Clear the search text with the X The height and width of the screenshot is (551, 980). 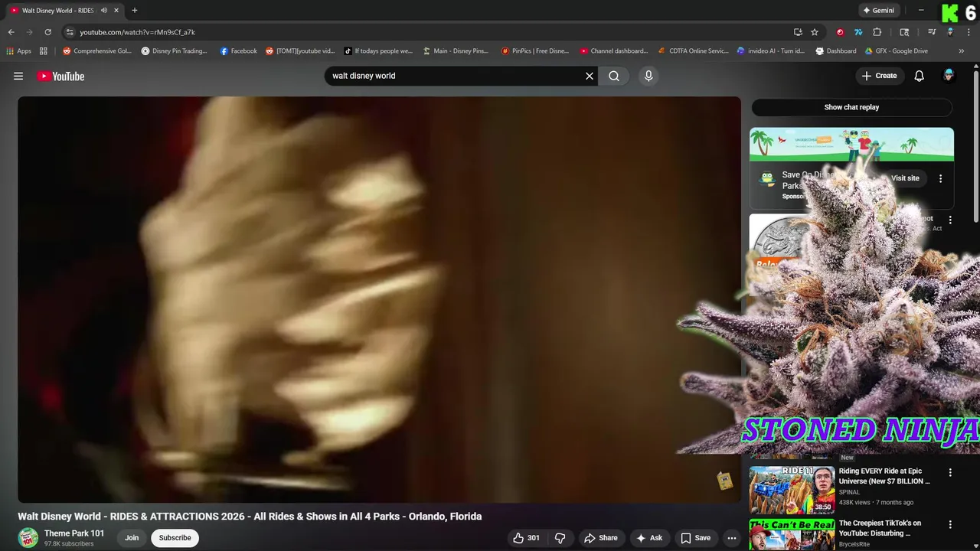click(x=590, y=76)
